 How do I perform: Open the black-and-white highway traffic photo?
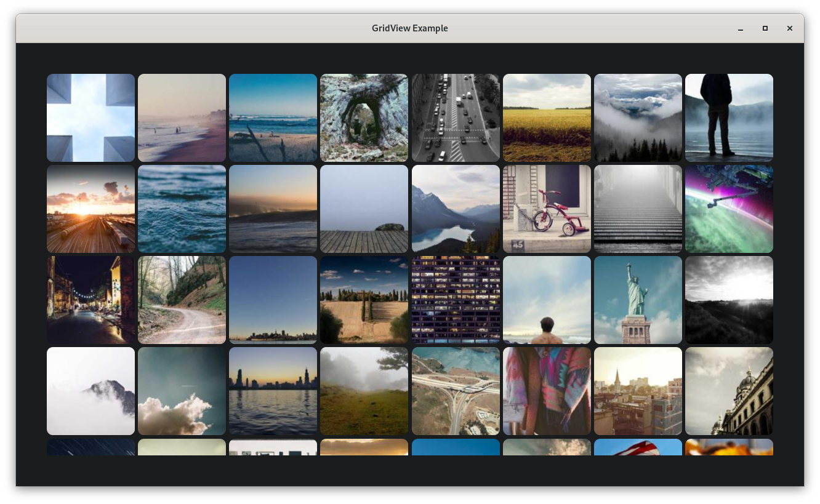[456, 118]
